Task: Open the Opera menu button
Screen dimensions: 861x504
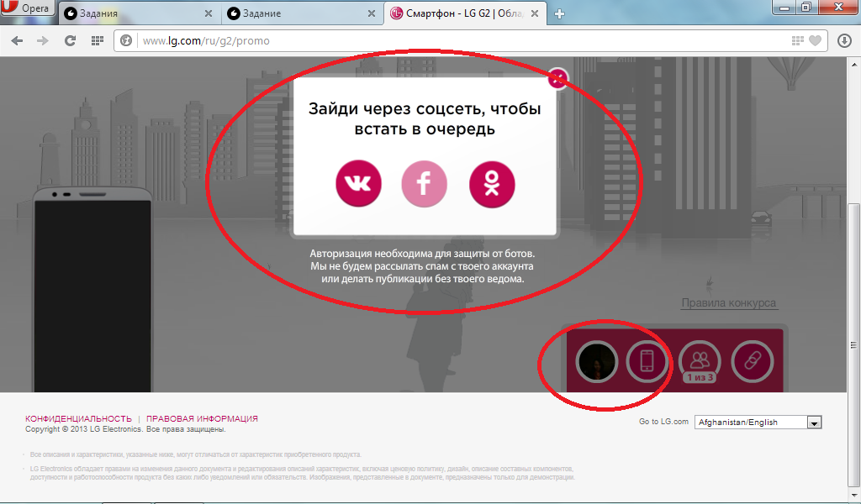Action: (28, 9)
